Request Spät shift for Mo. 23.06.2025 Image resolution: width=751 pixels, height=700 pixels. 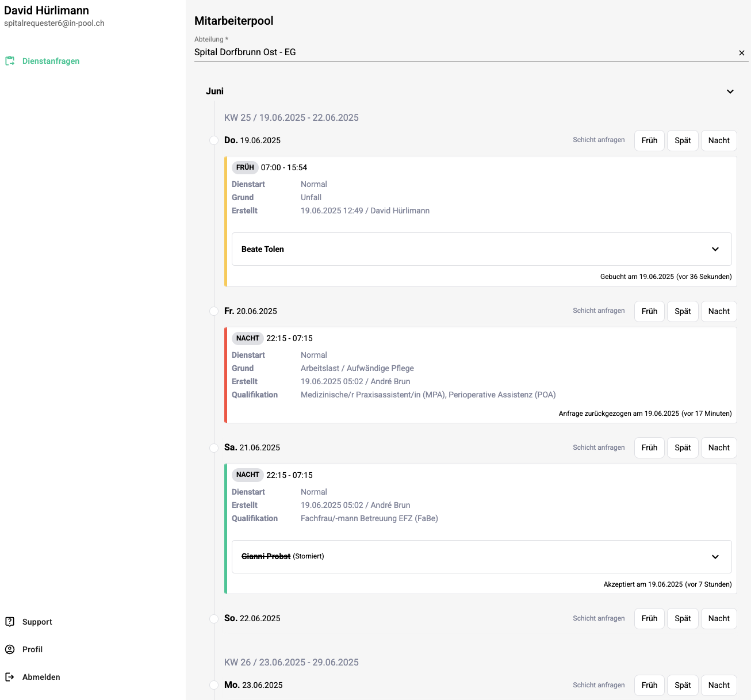click(x=683, y=685)
